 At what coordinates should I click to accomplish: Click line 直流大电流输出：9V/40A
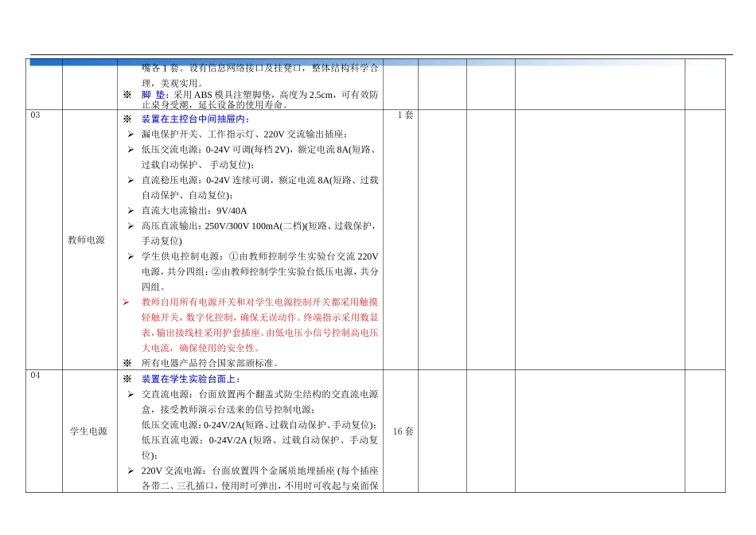point(194,210)
